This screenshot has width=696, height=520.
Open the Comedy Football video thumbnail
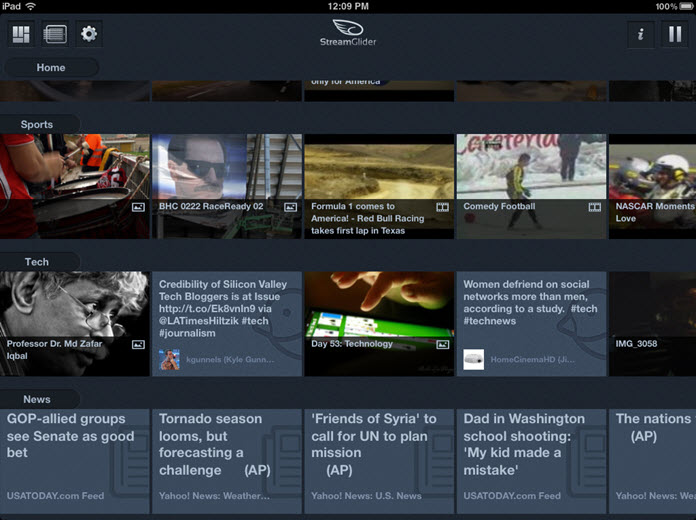[531, 168]
